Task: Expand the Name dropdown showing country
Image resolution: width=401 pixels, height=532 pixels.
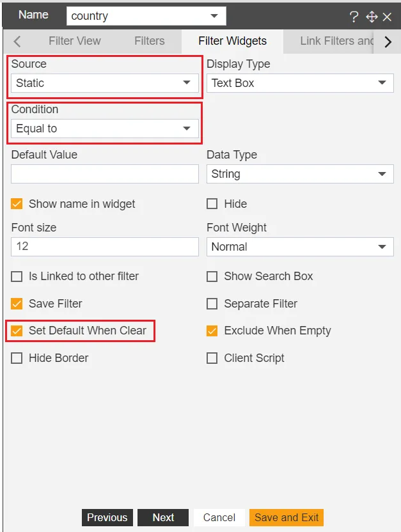Action: pos(146,16)
